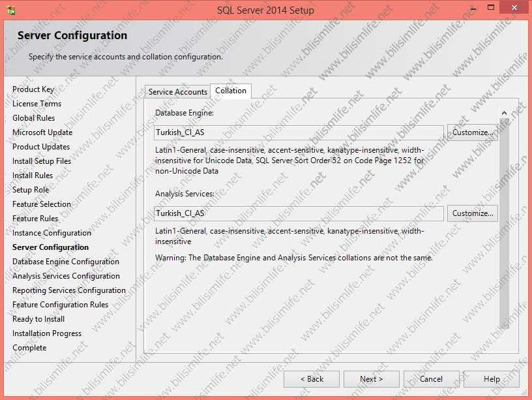
Task: Select the Installation Progress step
Action: point(47,333)
